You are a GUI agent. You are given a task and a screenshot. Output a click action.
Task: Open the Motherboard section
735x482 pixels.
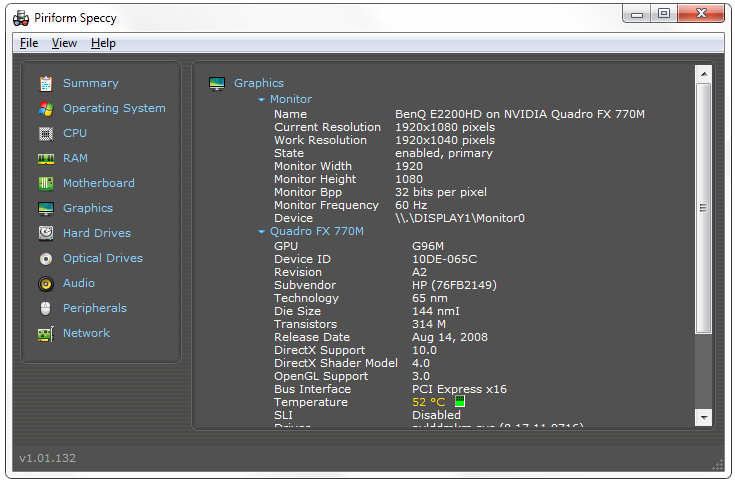click(98, 183)
